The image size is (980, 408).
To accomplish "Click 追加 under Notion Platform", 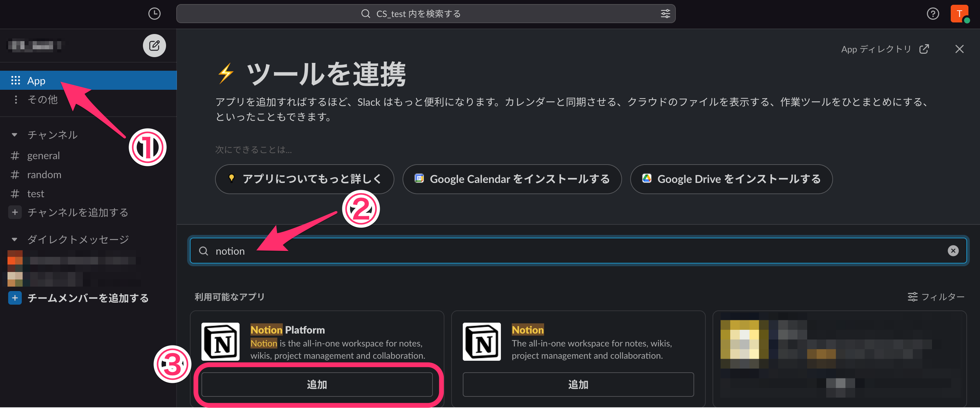I will 317,385.
